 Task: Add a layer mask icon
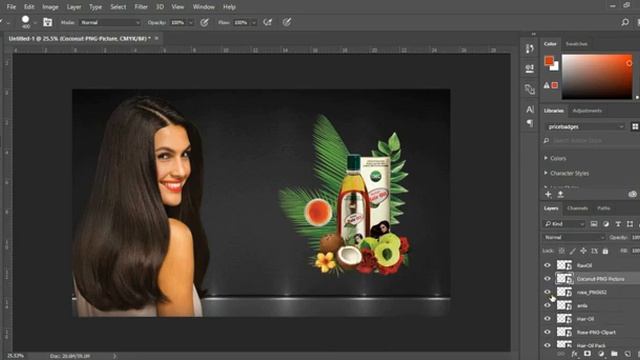pyautogui.click(x=587, y=354)
